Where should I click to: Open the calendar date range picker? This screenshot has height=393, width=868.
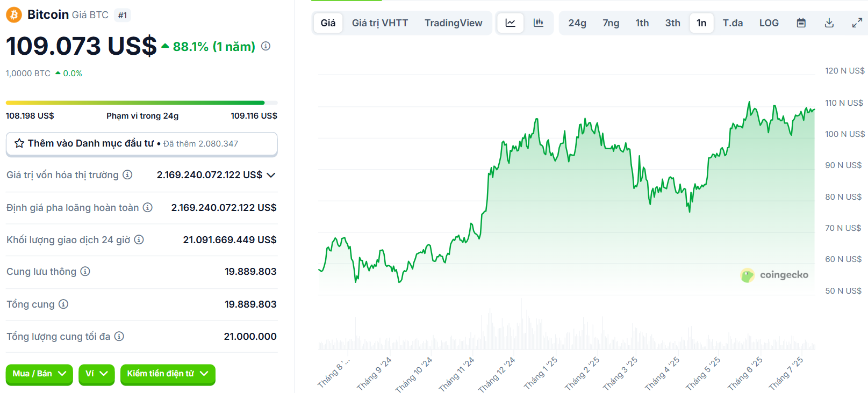(x=801, y=23)
